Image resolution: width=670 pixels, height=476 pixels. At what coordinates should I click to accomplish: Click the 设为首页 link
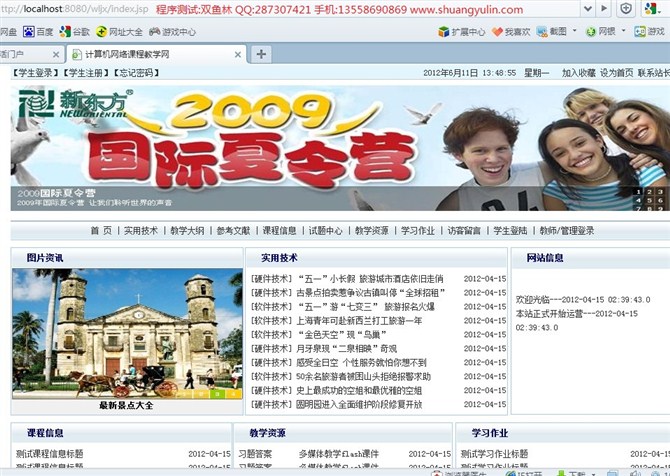(617, 73)
